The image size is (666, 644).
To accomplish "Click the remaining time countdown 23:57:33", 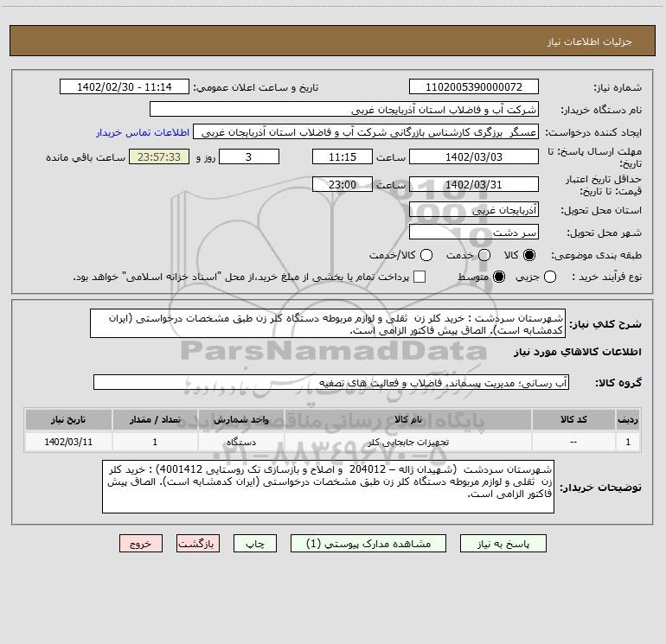I will tap(159, 157).
